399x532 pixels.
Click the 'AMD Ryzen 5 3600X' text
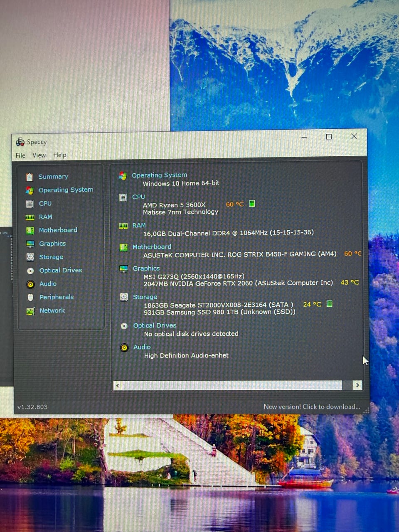(x=174, y=205)
